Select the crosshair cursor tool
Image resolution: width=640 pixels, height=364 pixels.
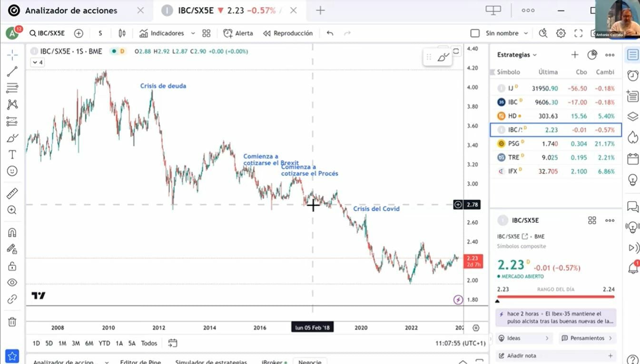click(12, 55)
